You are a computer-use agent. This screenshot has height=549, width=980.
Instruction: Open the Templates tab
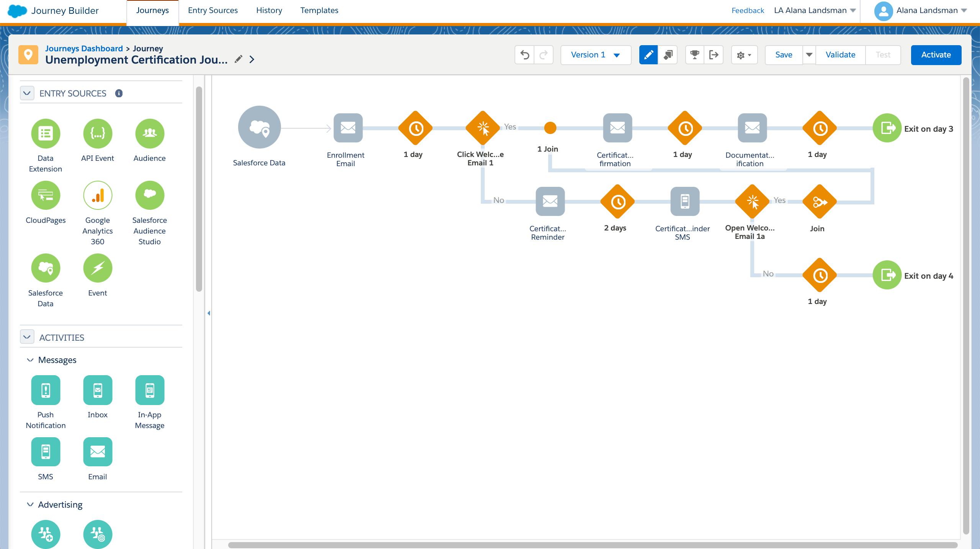click(x=319, y=10)
